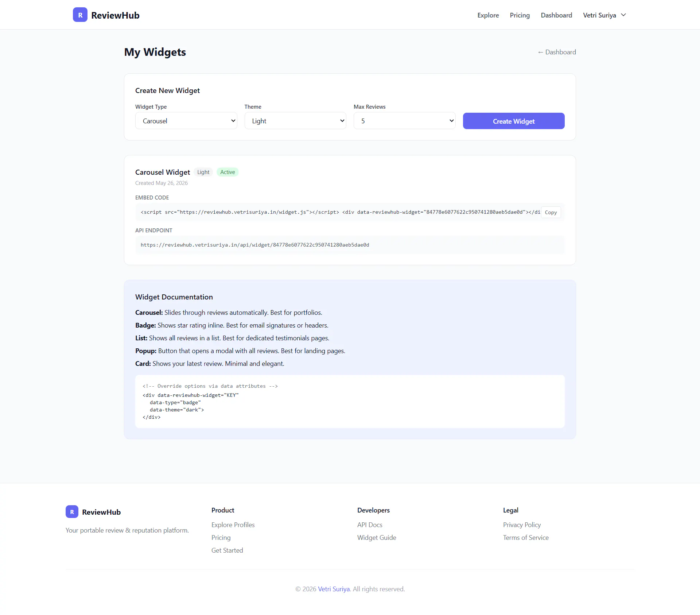Screen dimensions: 700x615
Task: Click the List widget description line
Action: [232, 338]
